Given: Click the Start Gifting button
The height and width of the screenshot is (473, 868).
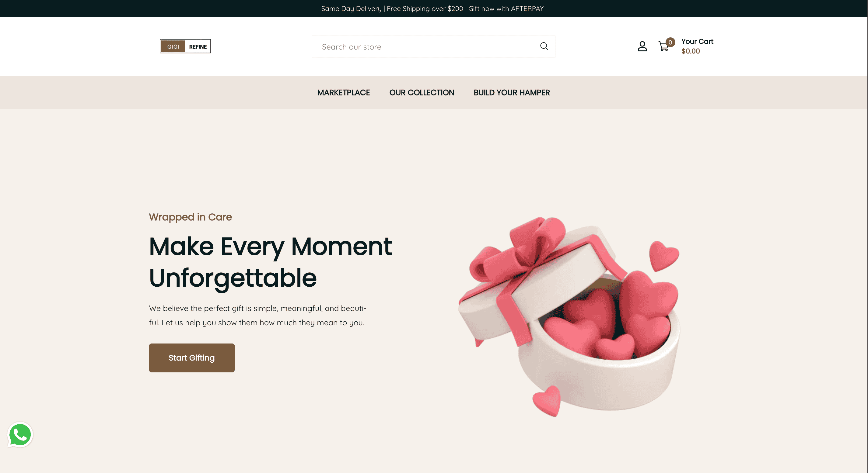Looking at the screenshot, I should 192,358.
